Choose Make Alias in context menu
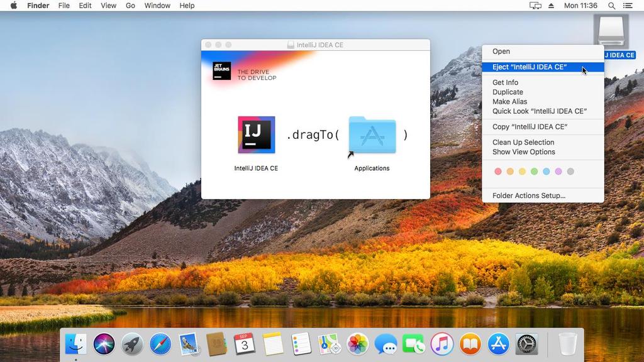 tap(543, 101)
